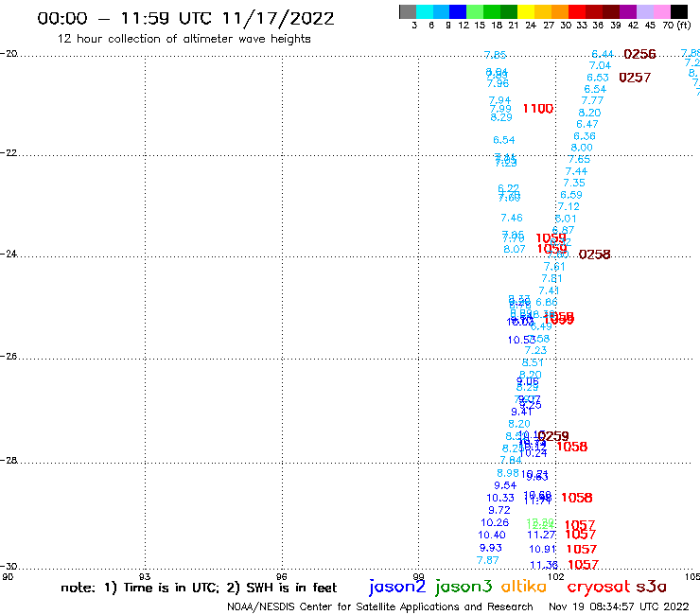Click the wave height value '8.51'
This screenshot has height=615, width=700.
533,362
